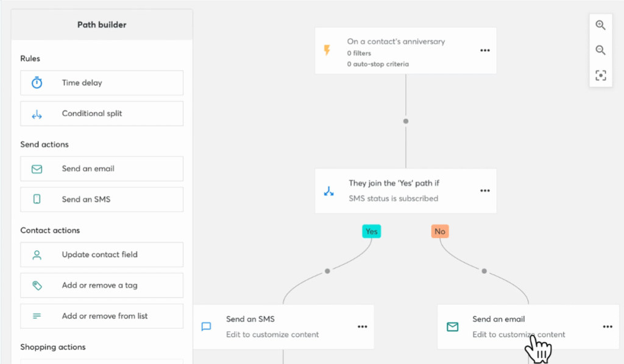This screenshot has height=364, width=624.
Task: Select the Send an email envelope icon
Action: pyautogui.click(x=38, y=169)
